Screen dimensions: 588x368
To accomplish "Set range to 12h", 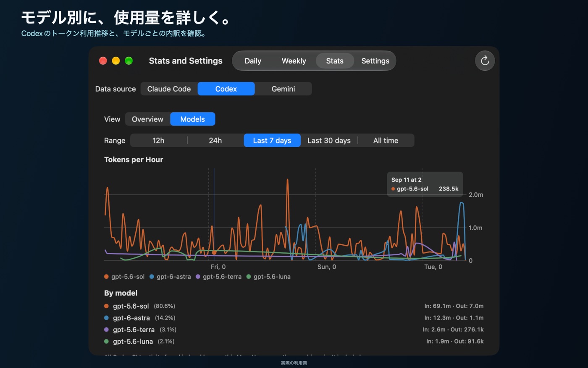I will coord(158,140).
